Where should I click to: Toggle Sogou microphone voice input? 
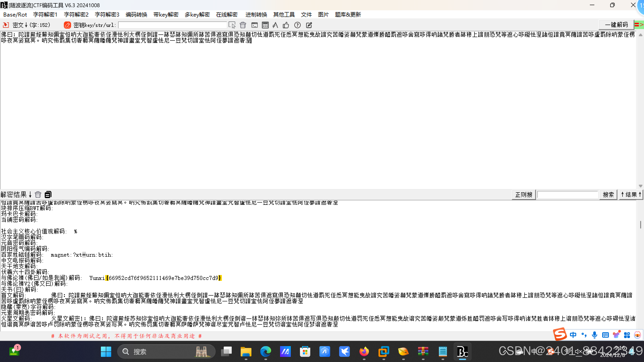click(595, 335)
